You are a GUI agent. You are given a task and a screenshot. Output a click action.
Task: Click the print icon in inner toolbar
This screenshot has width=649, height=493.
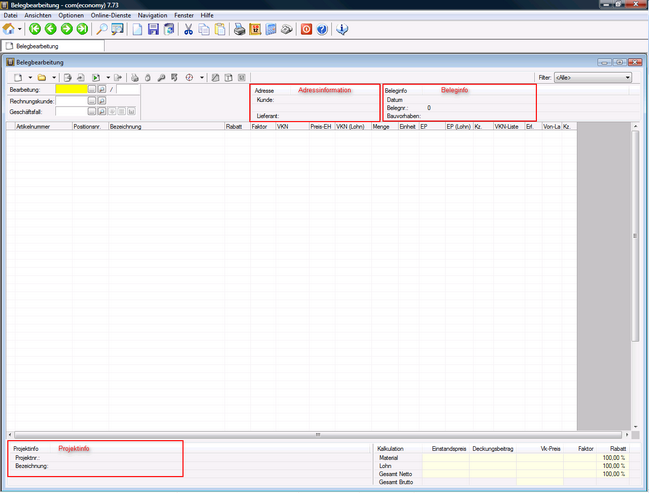[135, 77]
